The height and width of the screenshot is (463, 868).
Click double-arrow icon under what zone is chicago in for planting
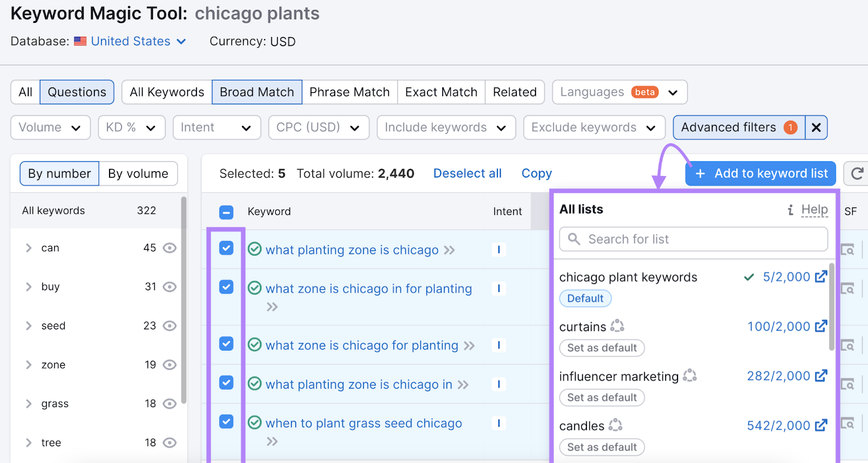pos(272,307)
